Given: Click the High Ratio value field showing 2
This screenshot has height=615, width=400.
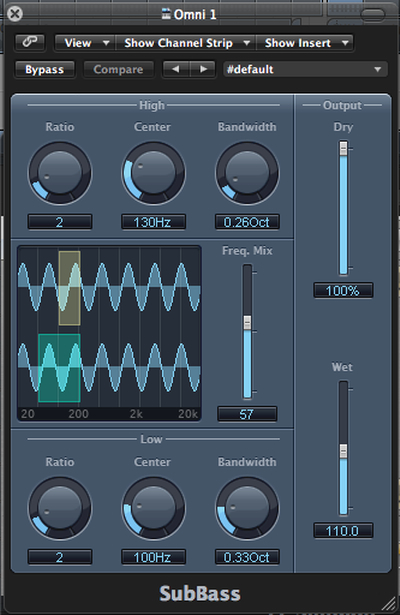Looking at the screenshot, I should [x=60, y=222].
